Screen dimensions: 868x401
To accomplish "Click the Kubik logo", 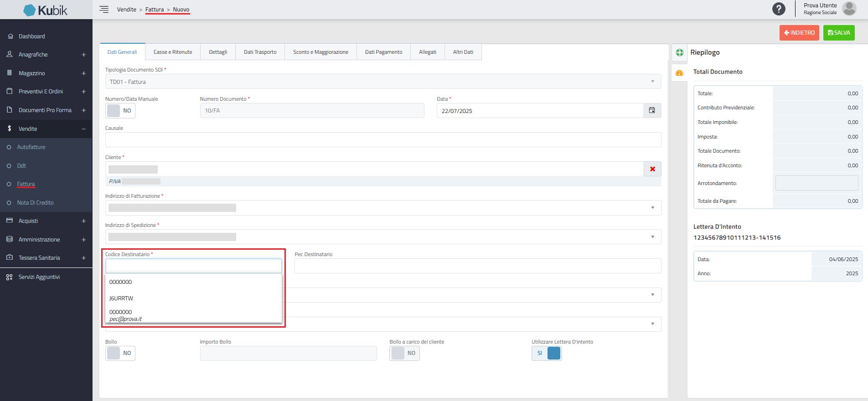I will coord(46,10).
